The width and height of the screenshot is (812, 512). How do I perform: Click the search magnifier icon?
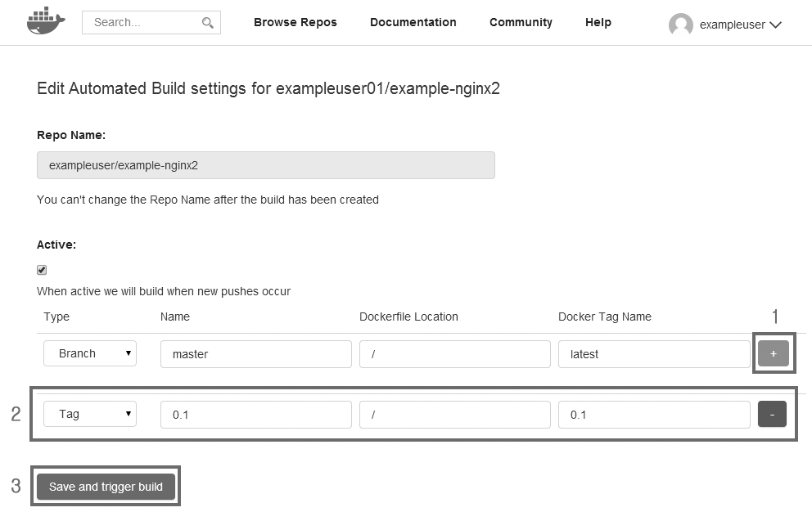(208, 23)
